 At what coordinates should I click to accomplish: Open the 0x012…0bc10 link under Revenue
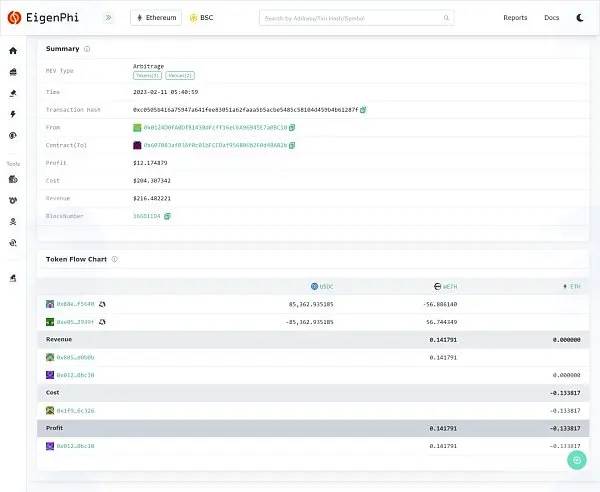tap(75, 375)
